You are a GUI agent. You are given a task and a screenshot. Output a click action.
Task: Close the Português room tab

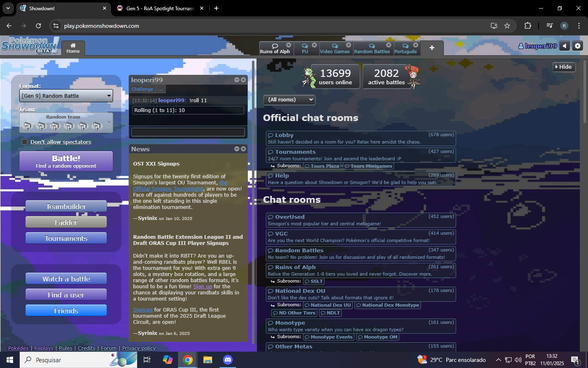(416, 45)
